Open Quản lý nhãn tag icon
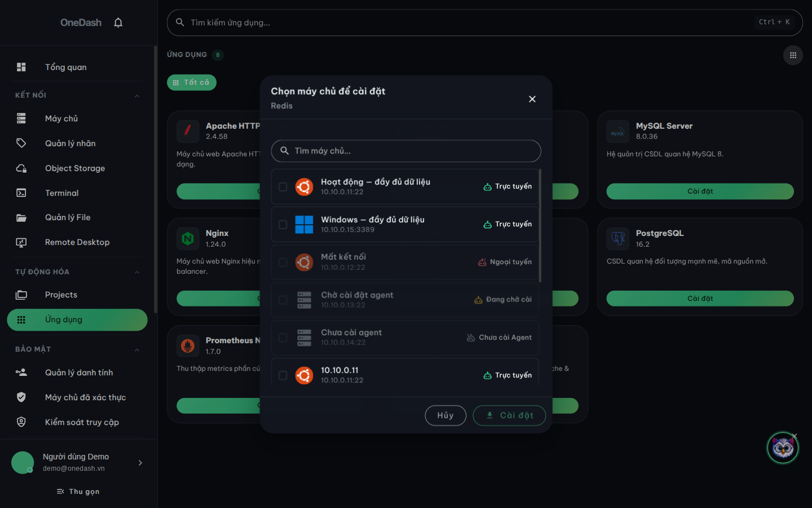 click(x=21, y=143)
